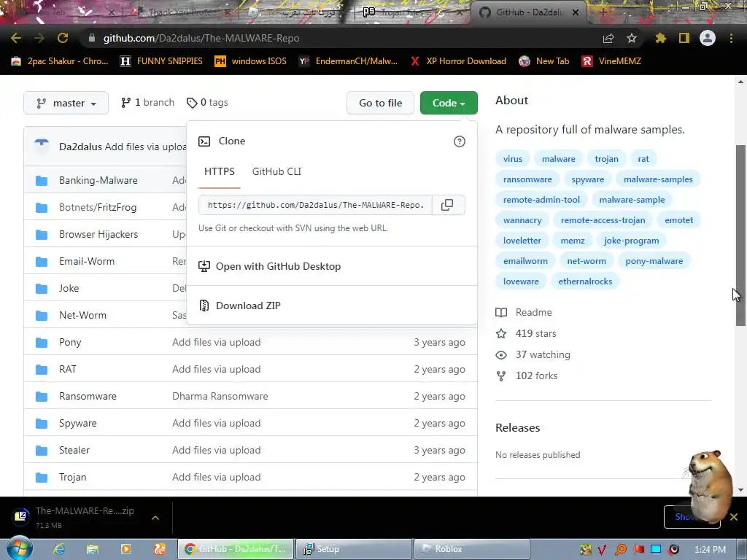Go back in browser
747x560 pixels.
16,38
